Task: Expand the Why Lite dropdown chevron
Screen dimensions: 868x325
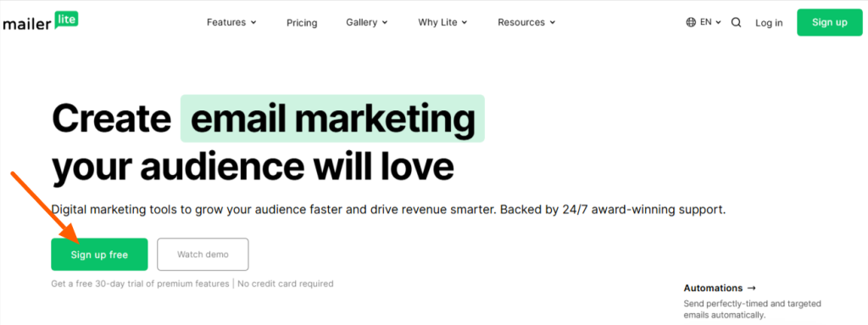Action: (x=465, y=23)
